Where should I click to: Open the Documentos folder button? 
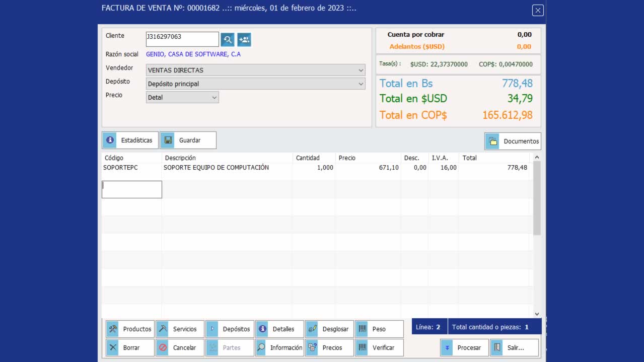click(513, 141)
